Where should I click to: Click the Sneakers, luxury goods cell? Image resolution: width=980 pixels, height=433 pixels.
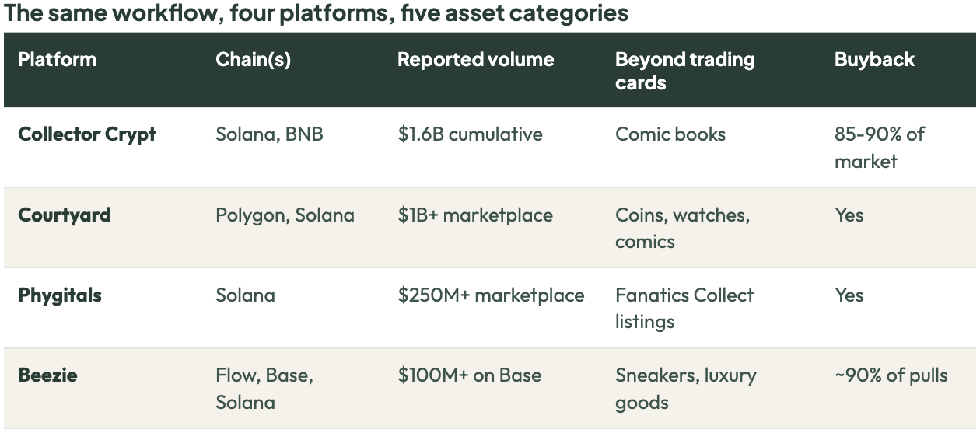686,389
